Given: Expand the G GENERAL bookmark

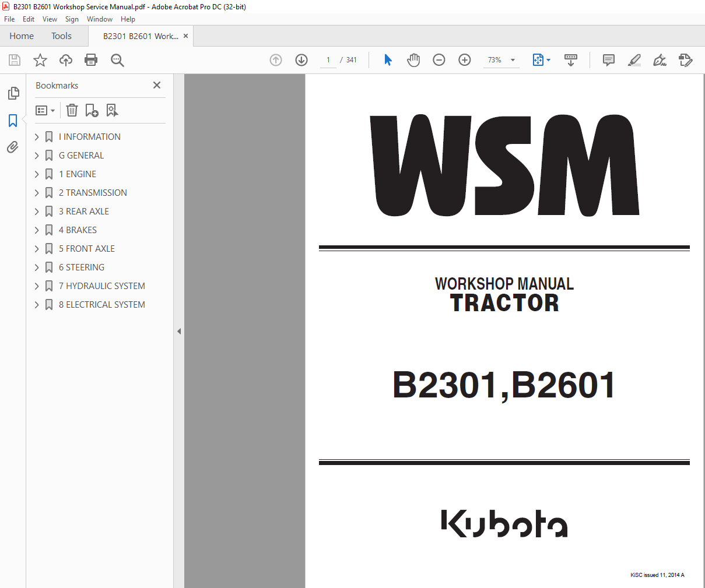Looking at the screenshot, I should pos(37,156).
